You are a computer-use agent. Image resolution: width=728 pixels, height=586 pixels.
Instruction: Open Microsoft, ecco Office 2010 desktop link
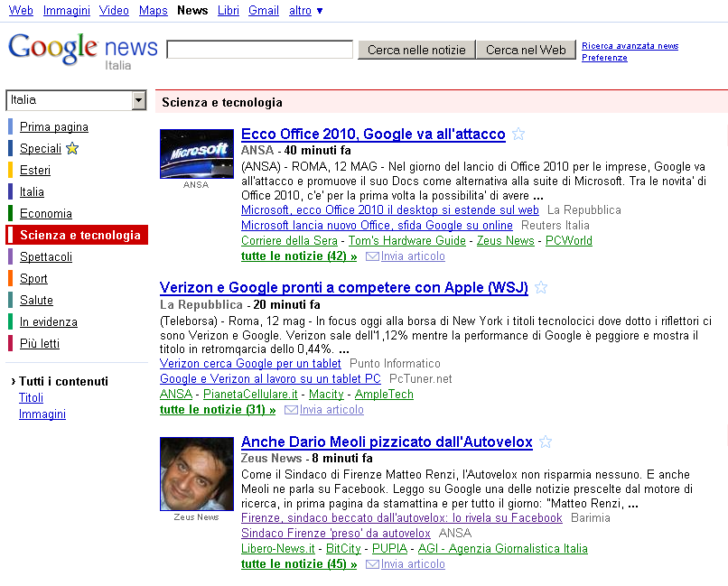(390, 210)
